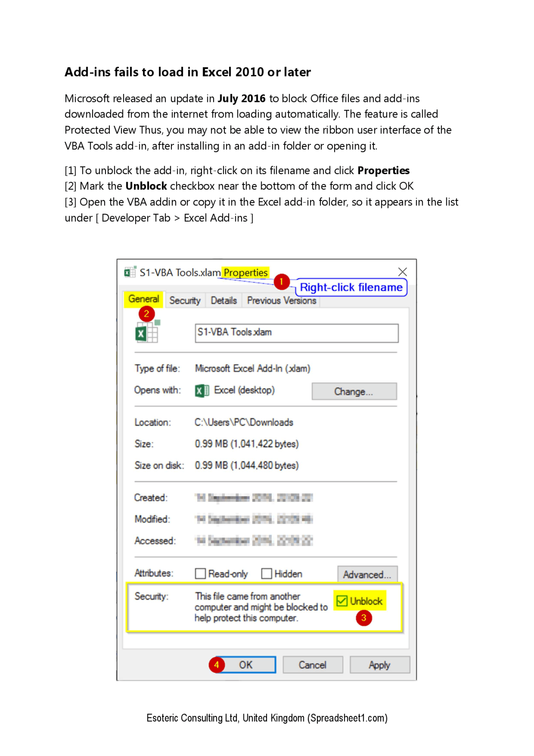The height and width of the screenshot is (756, 534).
Task: Click the bold text July 2016 in the paragraph
Action: [x=242, y=99]
